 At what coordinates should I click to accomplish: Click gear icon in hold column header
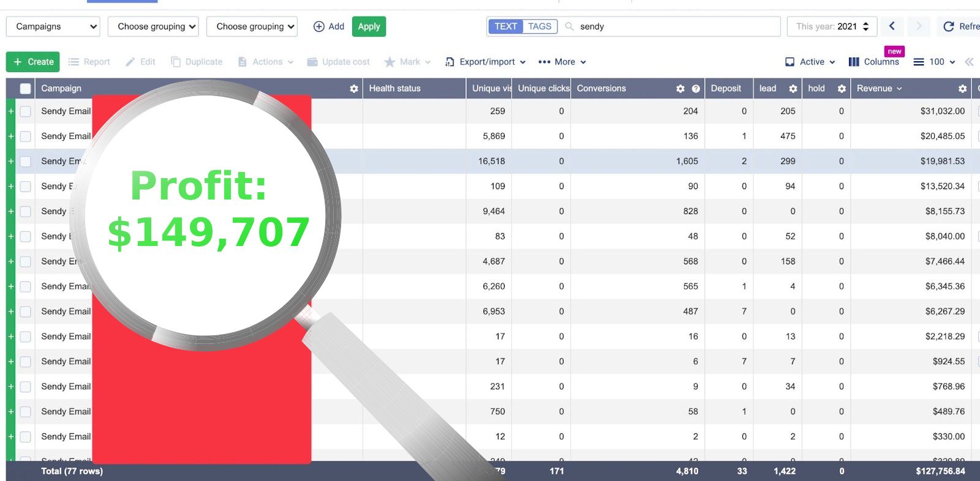(x=842, y=89)
